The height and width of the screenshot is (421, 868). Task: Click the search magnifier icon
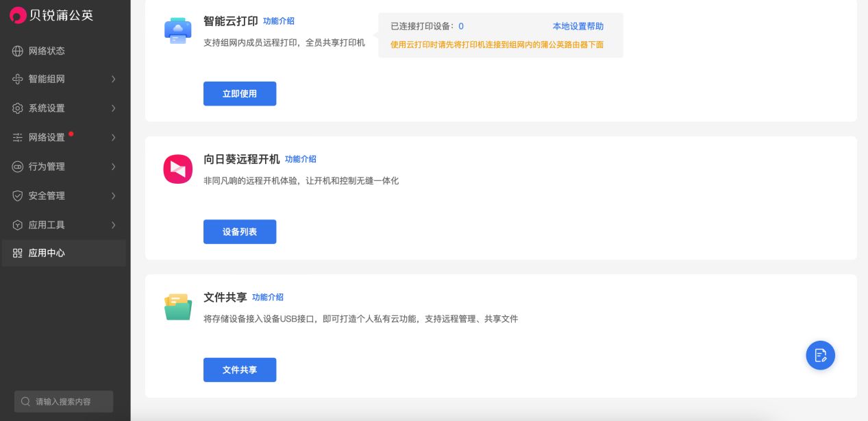point(25,401)
